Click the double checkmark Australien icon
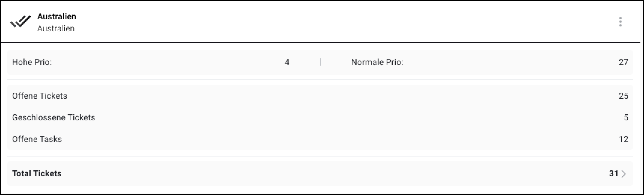This screenshot has width=644, height=195. [20, 22]
